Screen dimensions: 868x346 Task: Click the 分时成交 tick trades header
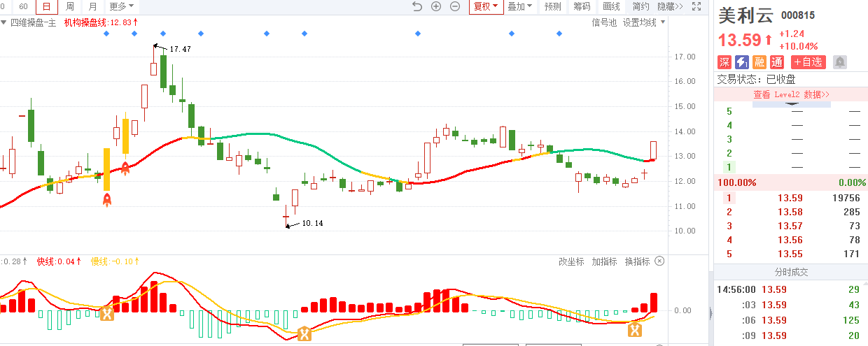[791, 272]
